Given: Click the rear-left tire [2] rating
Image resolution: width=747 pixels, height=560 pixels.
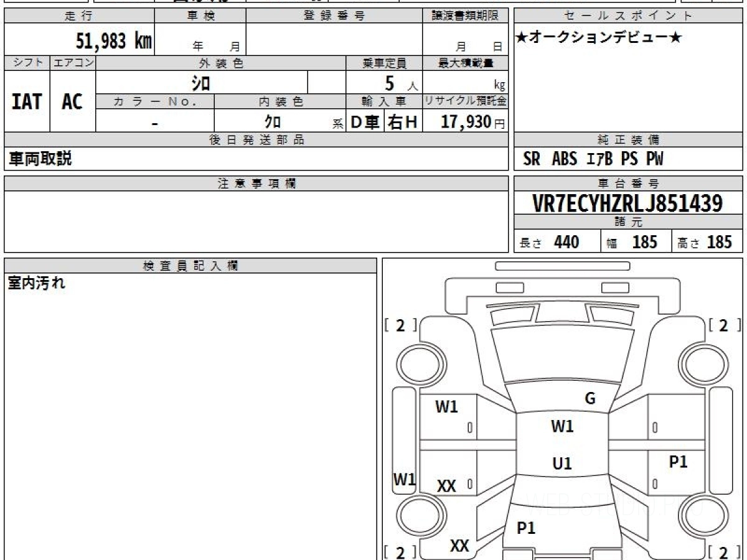Looking at the screenshot, I should pos(400,552).
